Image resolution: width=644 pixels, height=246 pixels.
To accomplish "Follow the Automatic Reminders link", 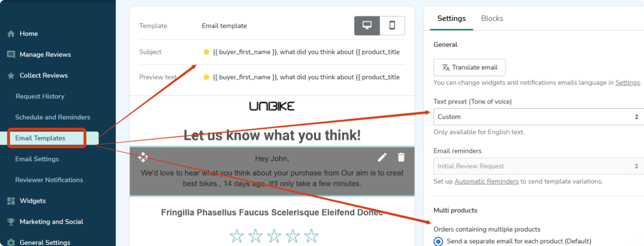I will point(486,181).
